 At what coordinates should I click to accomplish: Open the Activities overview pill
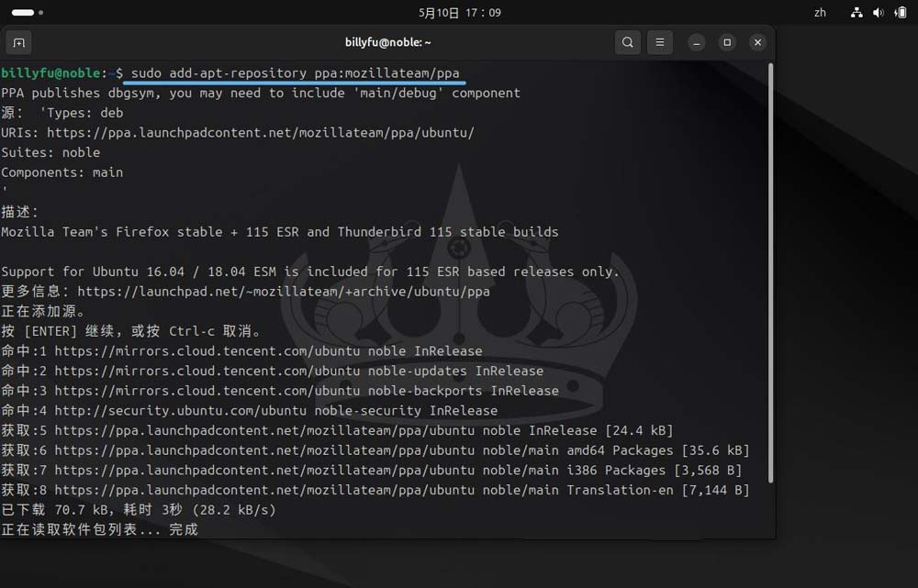coord(23,13)
